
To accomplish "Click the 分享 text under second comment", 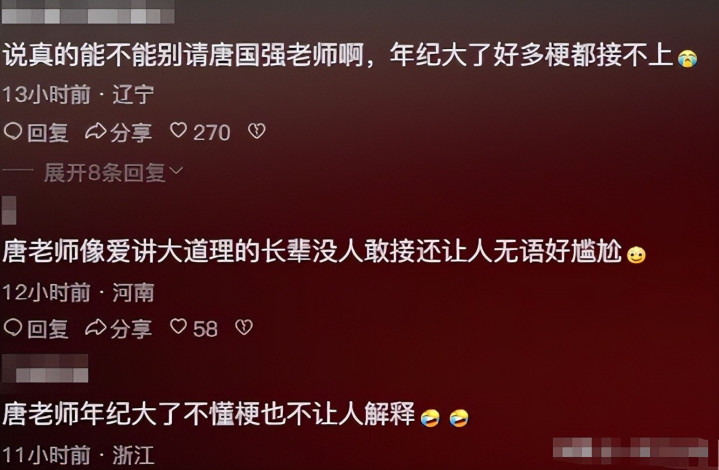I will pyautogui.click(x=131, y=329).
